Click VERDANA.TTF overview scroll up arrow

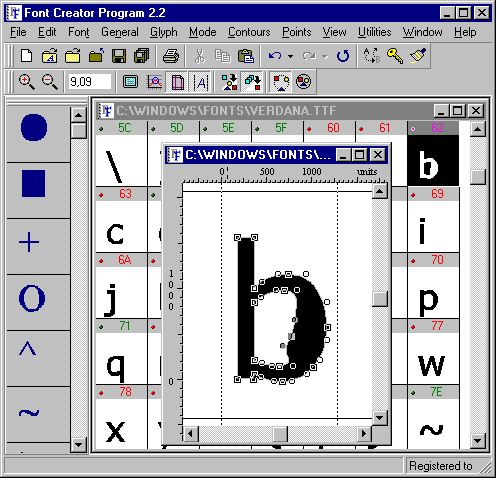[478, 129]
